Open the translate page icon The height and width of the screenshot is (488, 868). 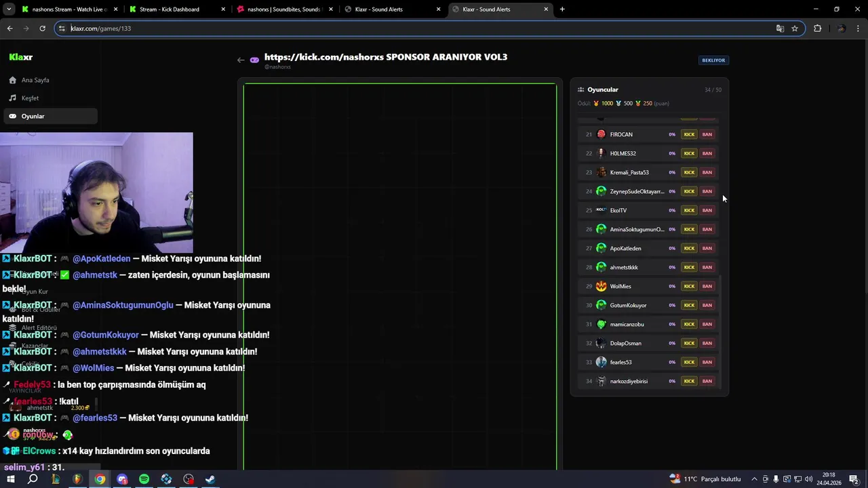[780, 28]
